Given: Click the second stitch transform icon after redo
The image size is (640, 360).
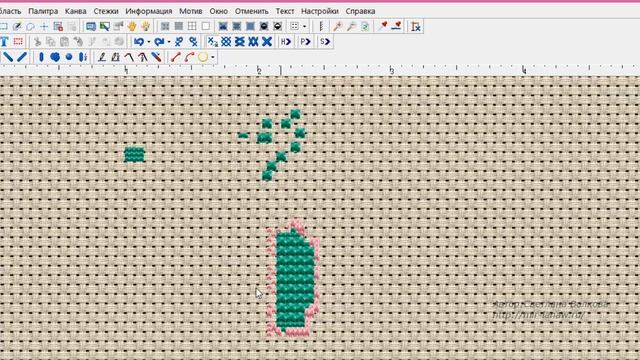Looking at the screenshot, I should (193, 42).
